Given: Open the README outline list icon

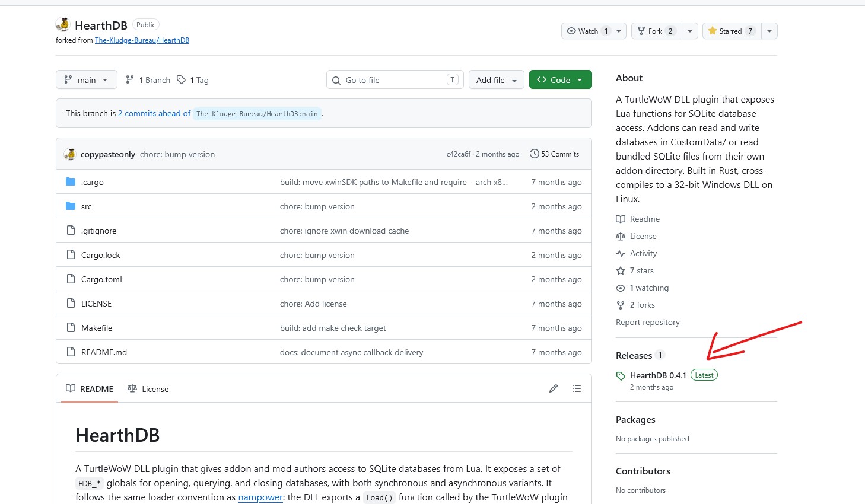Looking at the screenshot, I should (577, 388).
